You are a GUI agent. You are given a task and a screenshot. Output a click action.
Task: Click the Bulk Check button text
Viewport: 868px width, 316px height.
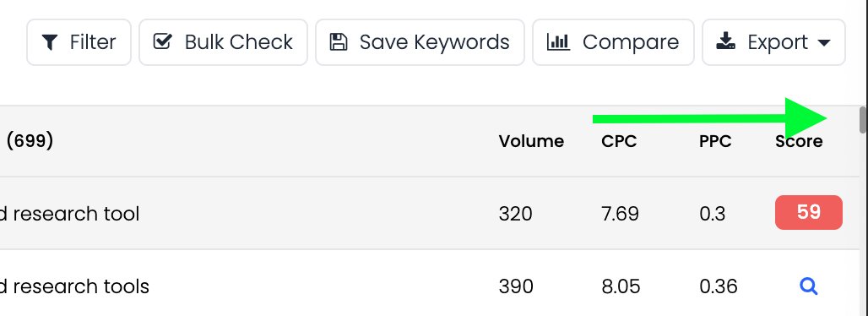(x=239, y=42)
